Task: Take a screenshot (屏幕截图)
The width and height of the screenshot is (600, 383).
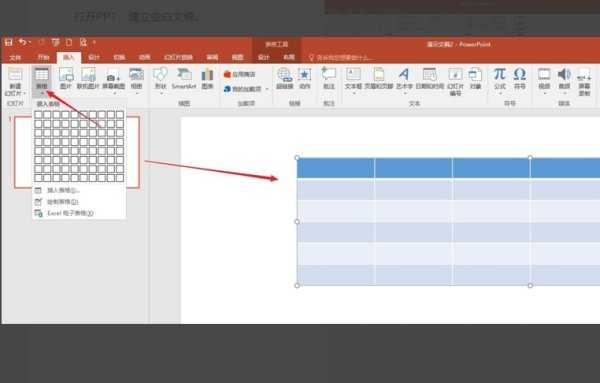Action: tap(114, 80)
